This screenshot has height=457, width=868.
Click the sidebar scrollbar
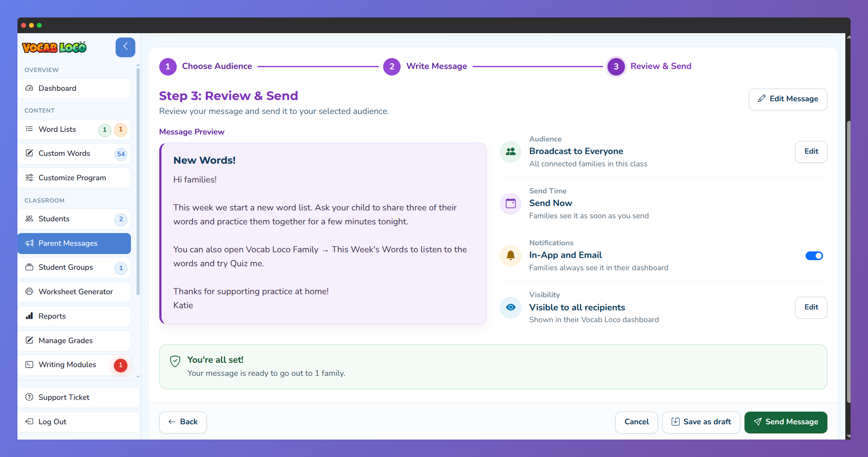click(x=138, y=181)
